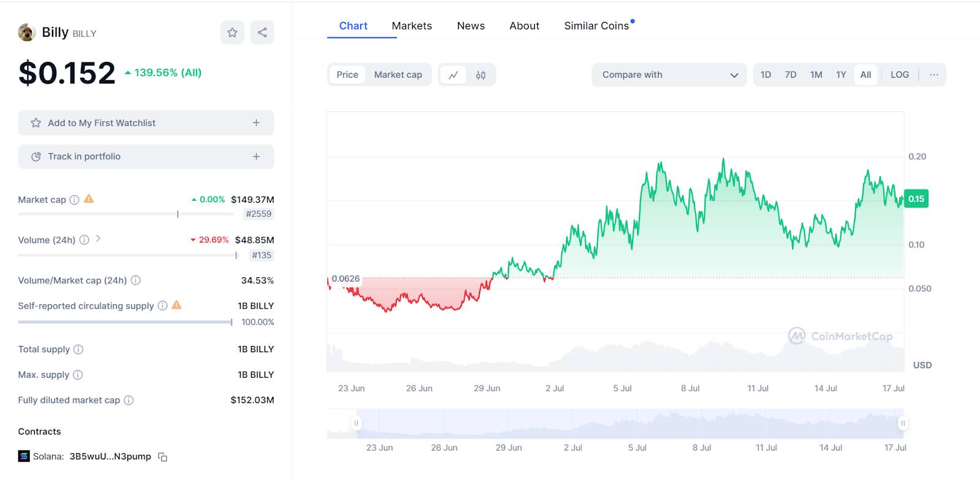Click the $48.85M volume value
Screen dimensions: 980x480
click(254, 240)
